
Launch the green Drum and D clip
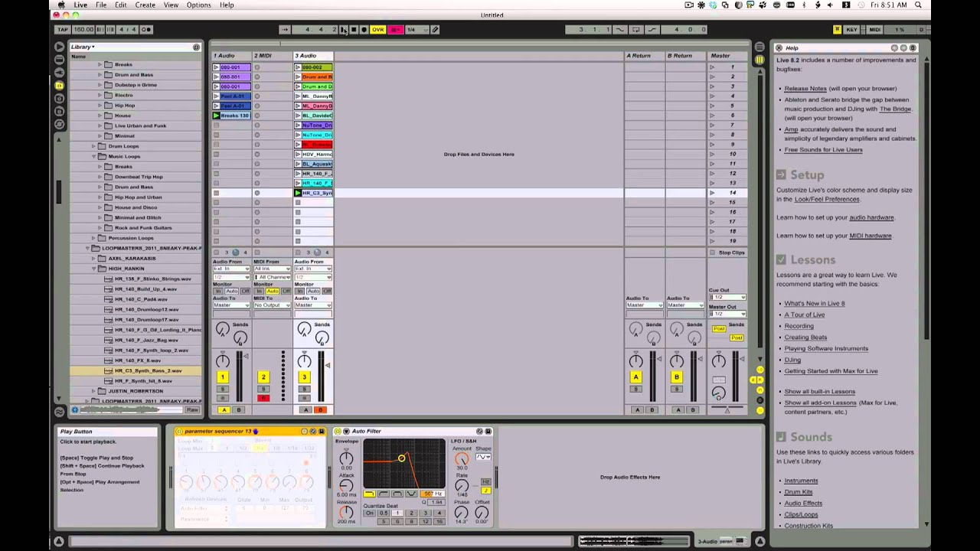point(299,86)
